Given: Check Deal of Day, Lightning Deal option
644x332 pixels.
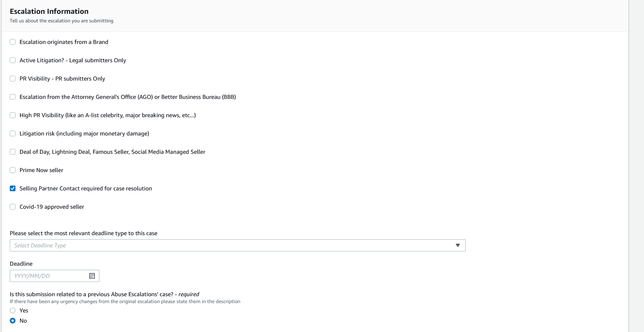Looking at the screenshot, I should [13, 152].
